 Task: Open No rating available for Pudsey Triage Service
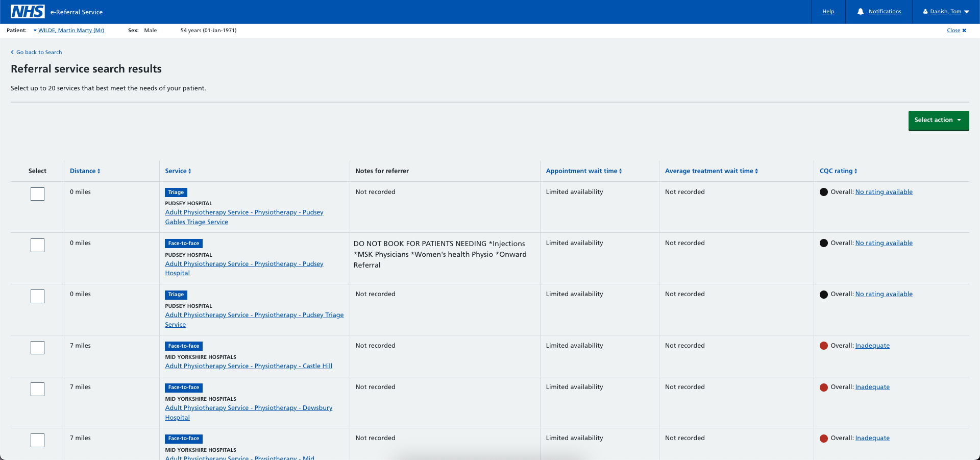[x=884, y=294]
